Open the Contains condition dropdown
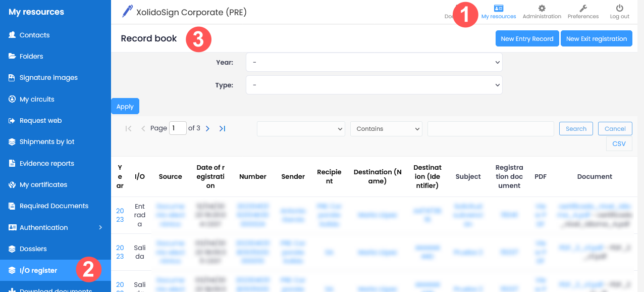Viewport: 644px width, 292px height. 386,129
